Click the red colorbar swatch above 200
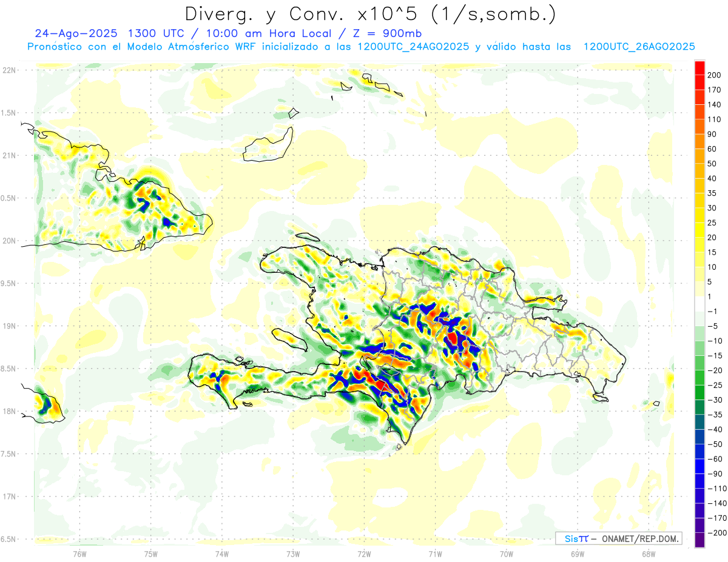Image resolution: width=728 pixels, height=562 pixels. (699, 67)
